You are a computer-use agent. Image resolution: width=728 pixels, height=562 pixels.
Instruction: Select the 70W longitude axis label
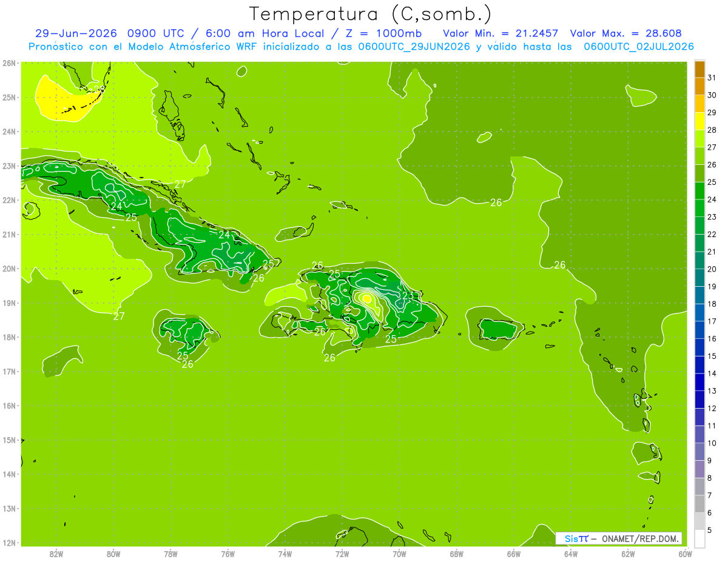(399, 554)
